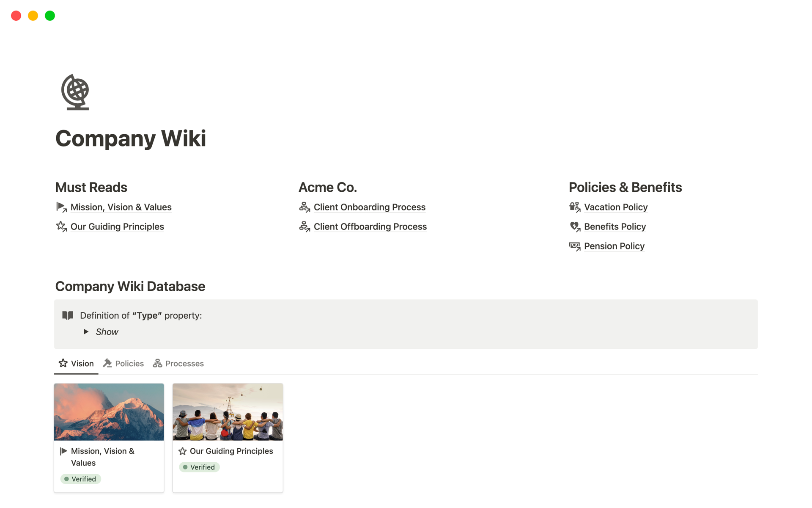Click the book icon next to Type property
The width and height of the screenshot is (812, 508).
(x=68, y=315)
